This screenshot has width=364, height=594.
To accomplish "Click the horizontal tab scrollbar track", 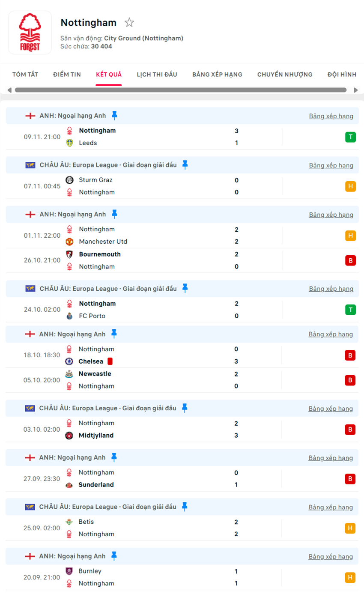I will (180, 90).
